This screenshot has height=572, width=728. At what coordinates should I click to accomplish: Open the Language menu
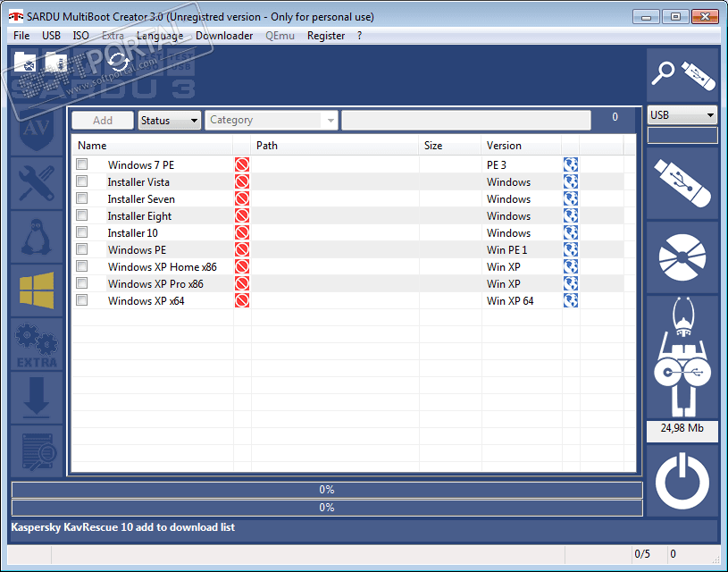point(160,36)
